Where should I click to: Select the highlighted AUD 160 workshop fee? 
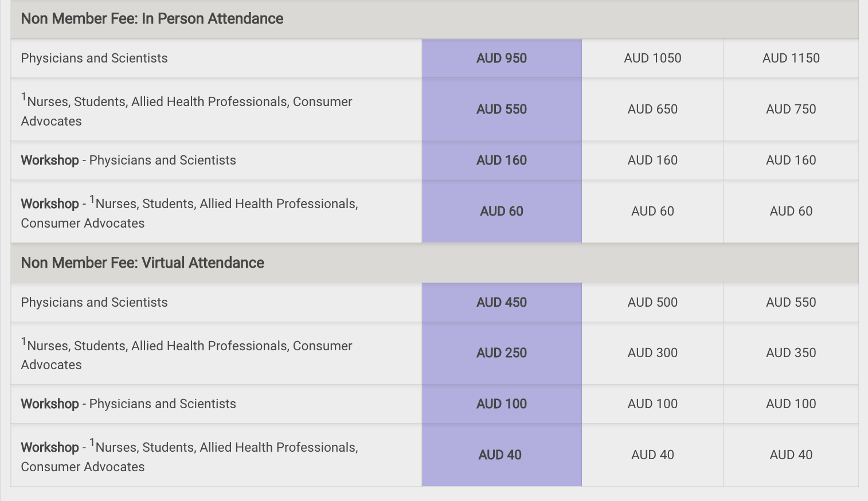[502, 161]
